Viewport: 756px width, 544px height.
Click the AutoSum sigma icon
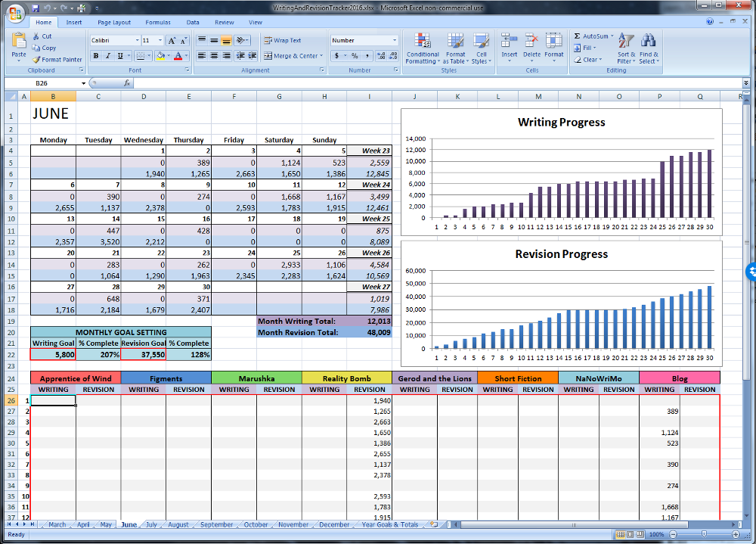click(578, 36)
